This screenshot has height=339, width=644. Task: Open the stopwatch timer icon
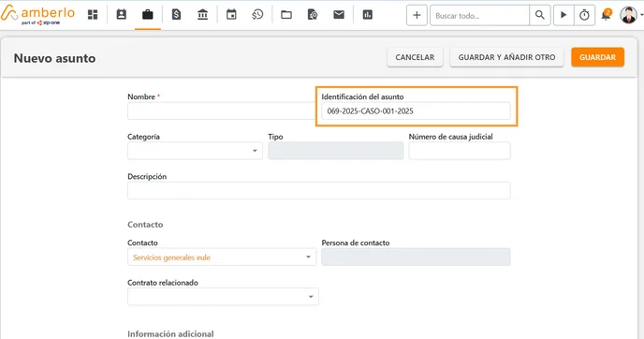tap(584, 15)
